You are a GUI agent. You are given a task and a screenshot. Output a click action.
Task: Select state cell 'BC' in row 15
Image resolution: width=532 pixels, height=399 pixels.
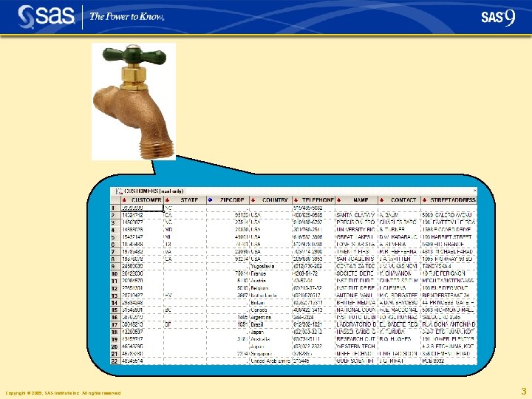185,310
